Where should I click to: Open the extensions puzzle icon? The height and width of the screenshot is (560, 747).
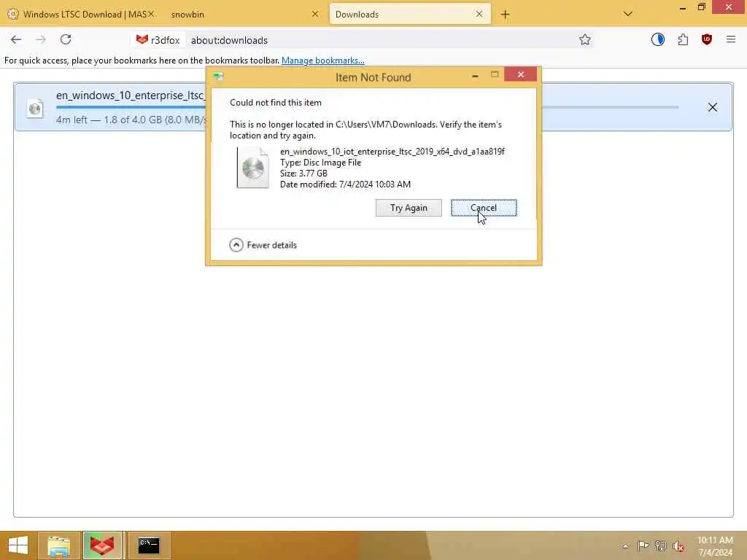tap(683, 39)
